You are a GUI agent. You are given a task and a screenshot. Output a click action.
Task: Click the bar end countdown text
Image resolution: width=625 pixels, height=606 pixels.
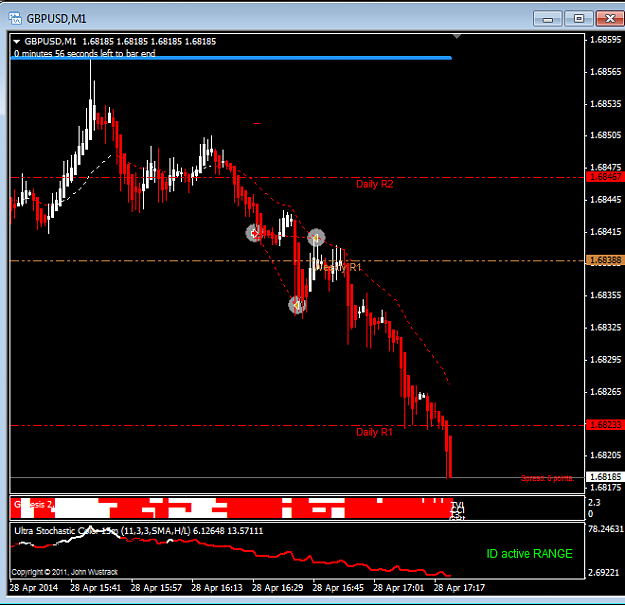point(85,53)
